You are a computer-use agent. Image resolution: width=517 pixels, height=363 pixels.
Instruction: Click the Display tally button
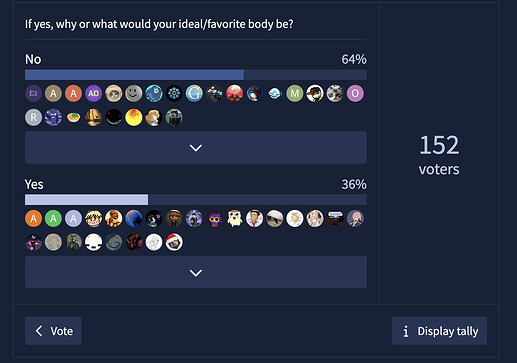439,331
